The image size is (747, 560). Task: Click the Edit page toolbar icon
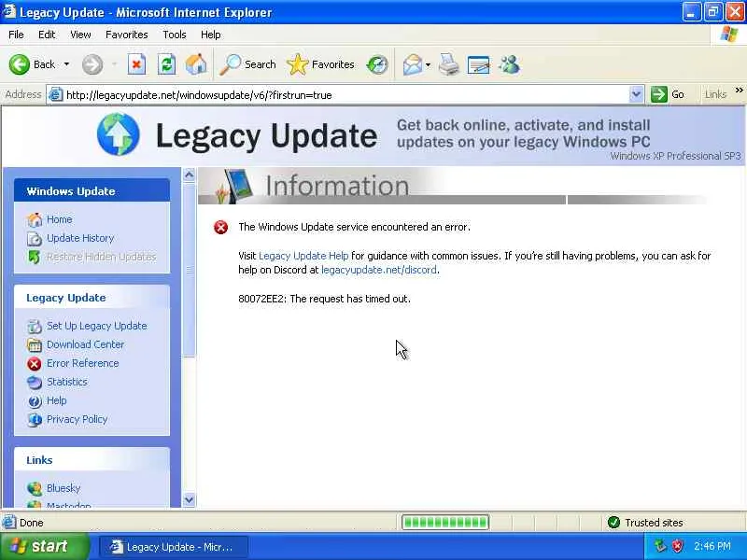[479, 64]
